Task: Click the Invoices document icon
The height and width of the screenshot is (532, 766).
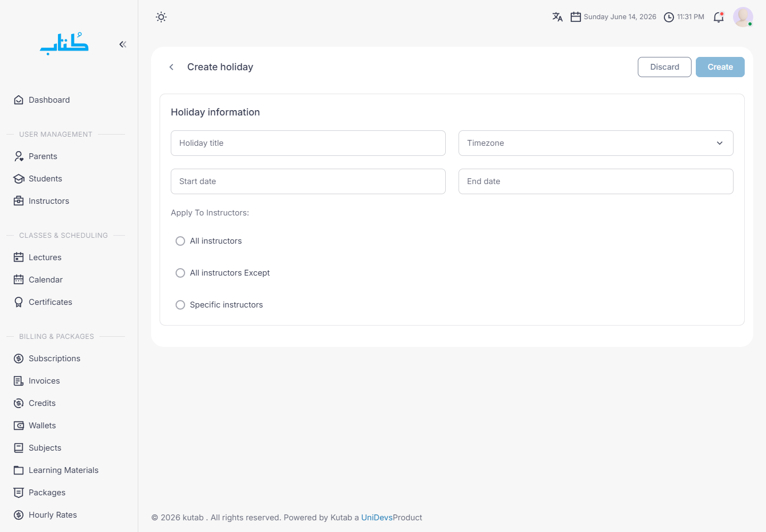Action: (19, 381)
